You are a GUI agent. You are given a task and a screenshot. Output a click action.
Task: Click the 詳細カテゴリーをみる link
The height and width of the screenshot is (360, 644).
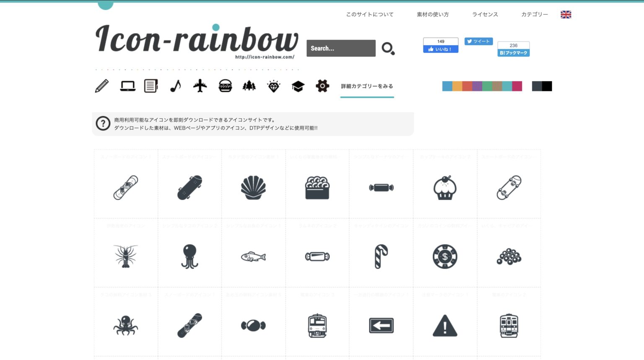pyautogui.click(x=367, y=86)
